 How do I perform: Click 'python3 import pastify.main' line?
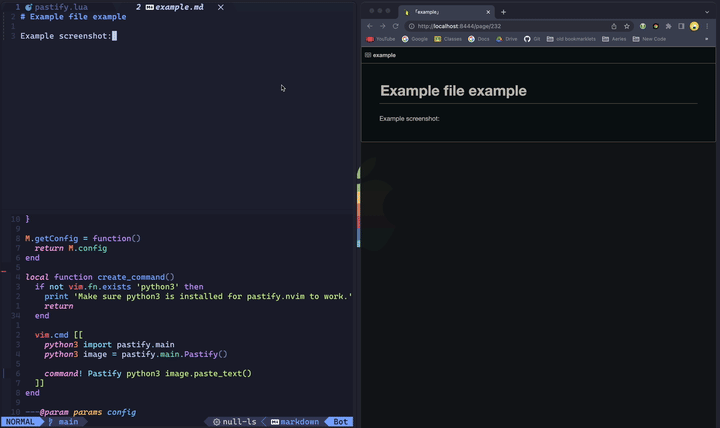click(x=109, y=344)
